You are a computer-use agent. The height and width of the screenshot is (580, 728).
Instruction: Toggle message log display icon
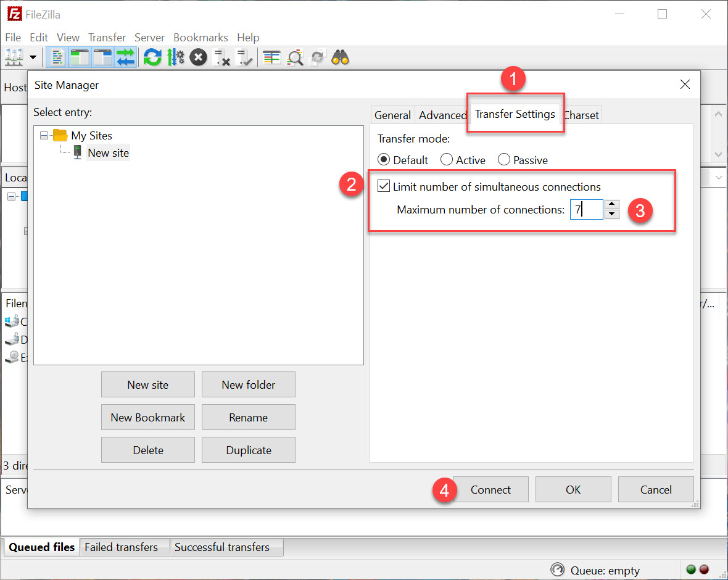tap(57, 58)
